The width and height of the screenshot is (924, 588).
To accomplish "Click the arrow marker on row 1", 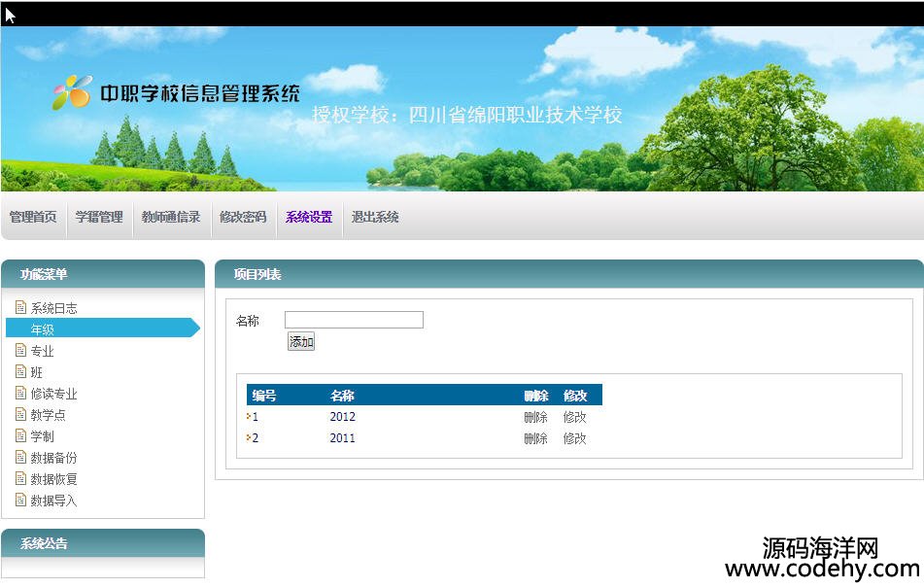I will (x=249, y=416).
